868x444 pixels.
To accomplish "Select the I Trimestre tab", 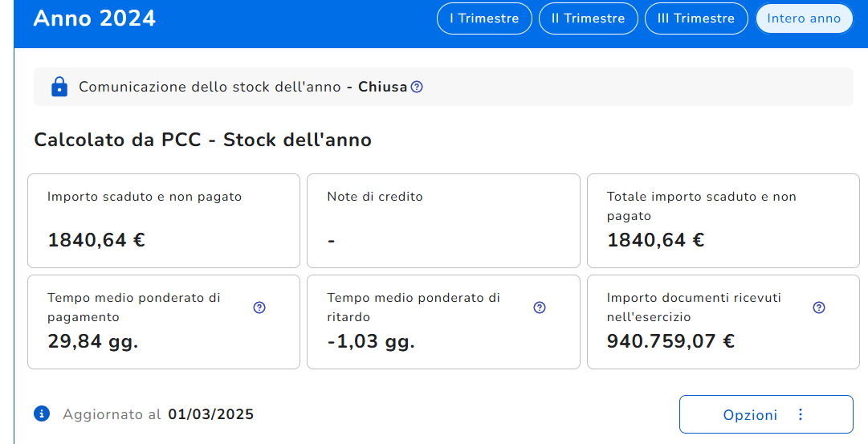I will [484, 18].
